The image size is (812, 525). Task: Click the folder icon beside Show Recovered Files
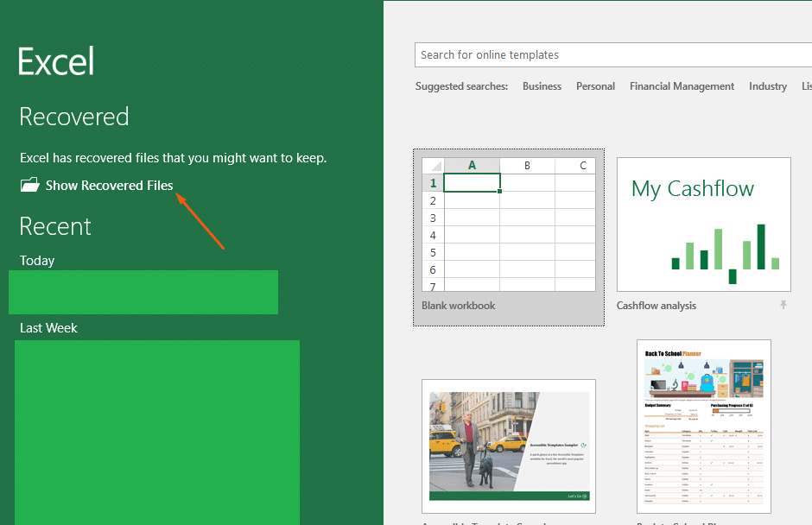pyautogui.click(x=29, y=184)
